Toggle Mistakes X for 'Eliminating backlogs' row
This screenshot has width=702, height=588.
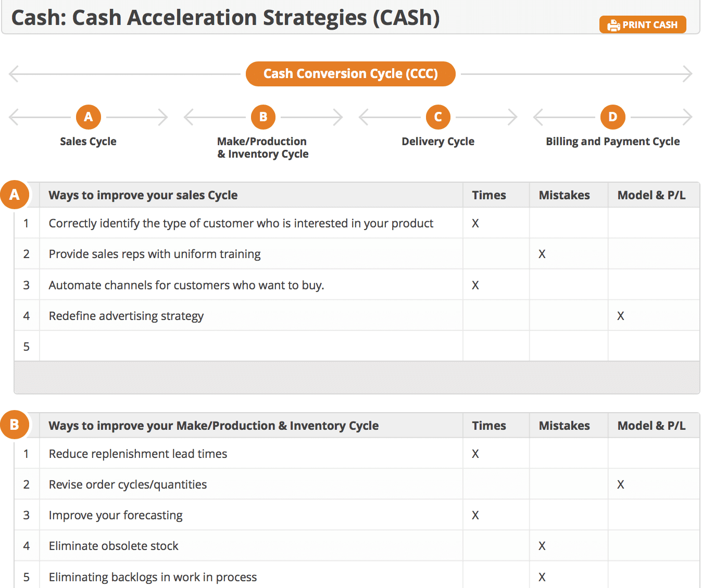pyautogui.click(x=542, y=577)
